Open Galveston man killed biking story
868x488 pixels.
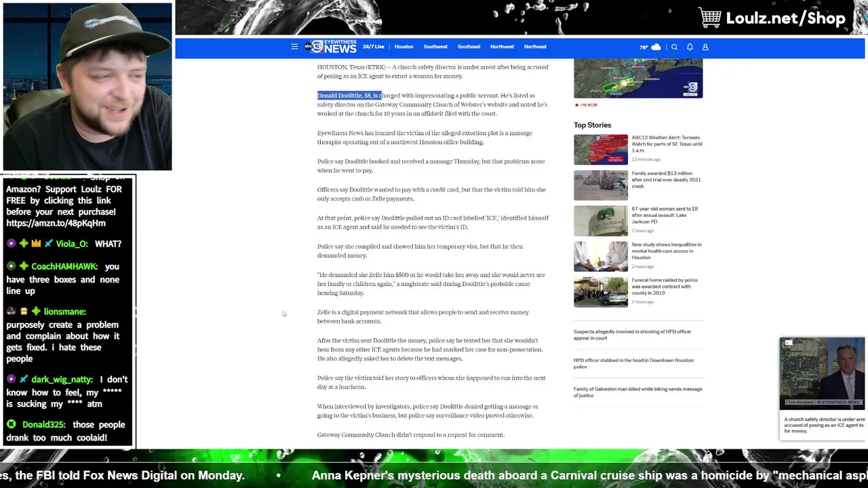[x=638, y=392]
